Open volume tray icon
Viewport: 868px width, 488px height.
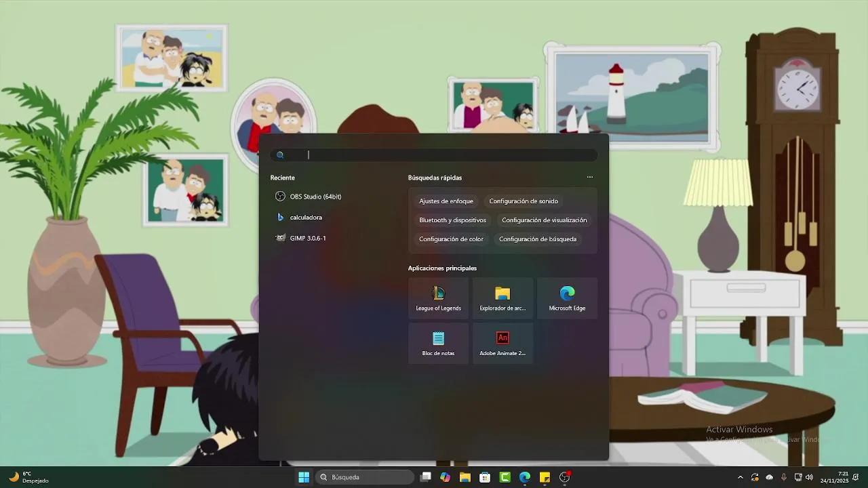pos(809,477)
